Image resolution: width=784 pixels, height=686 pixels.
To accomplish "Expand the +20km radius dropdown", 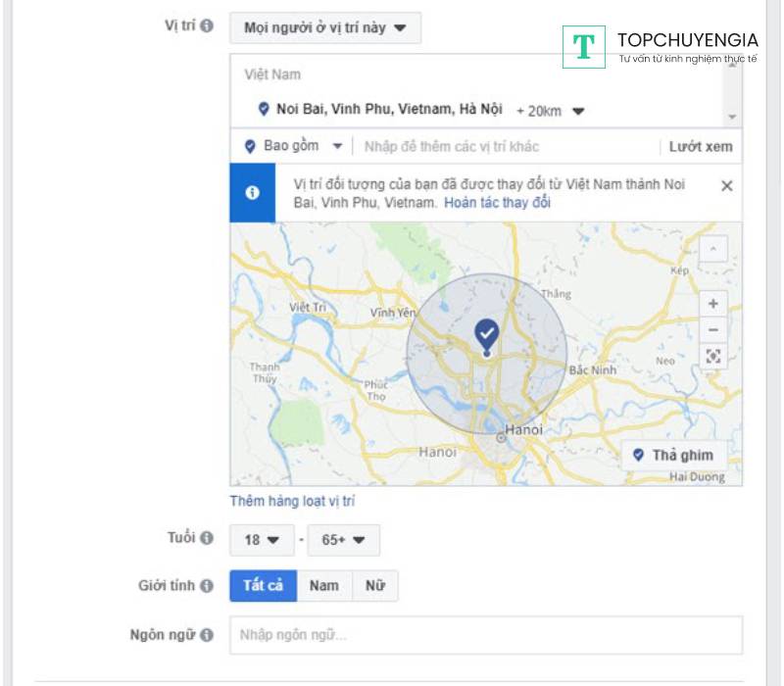I will pyautogui.click(x=551, y=111).
